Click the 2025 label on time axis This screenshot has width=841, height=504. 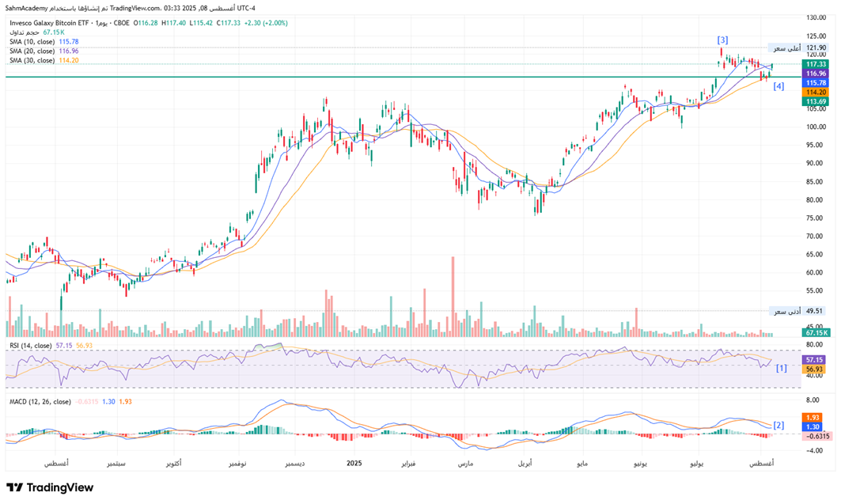pyautogui.click(x=354, y=461)
